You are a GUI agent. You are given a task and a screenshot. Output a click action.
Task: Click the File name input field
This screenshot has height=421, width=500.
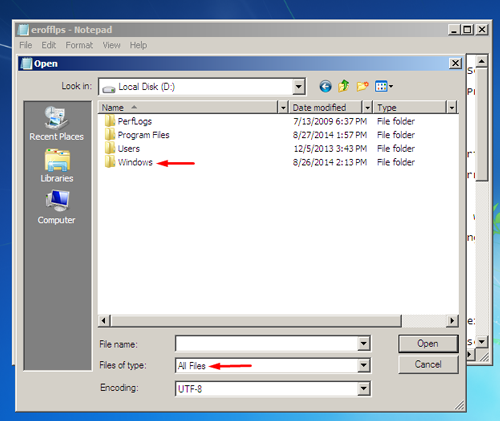[x=267, y=343]
